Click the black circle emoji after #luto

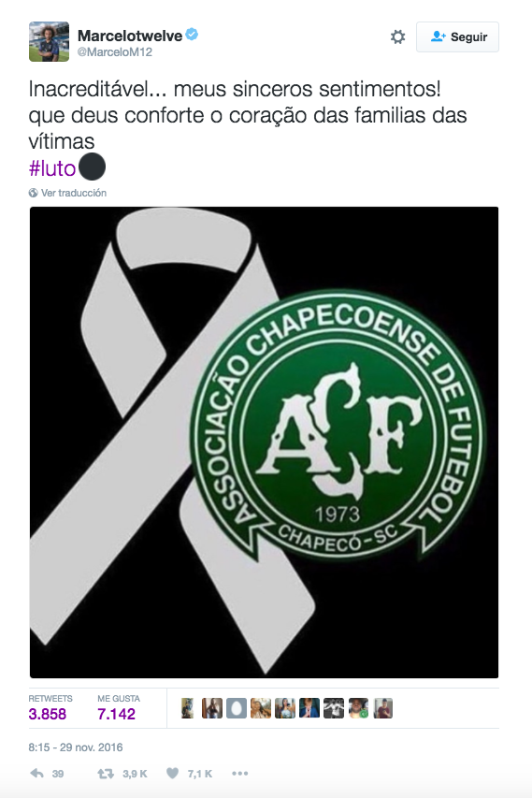click(x=92, y=167)
